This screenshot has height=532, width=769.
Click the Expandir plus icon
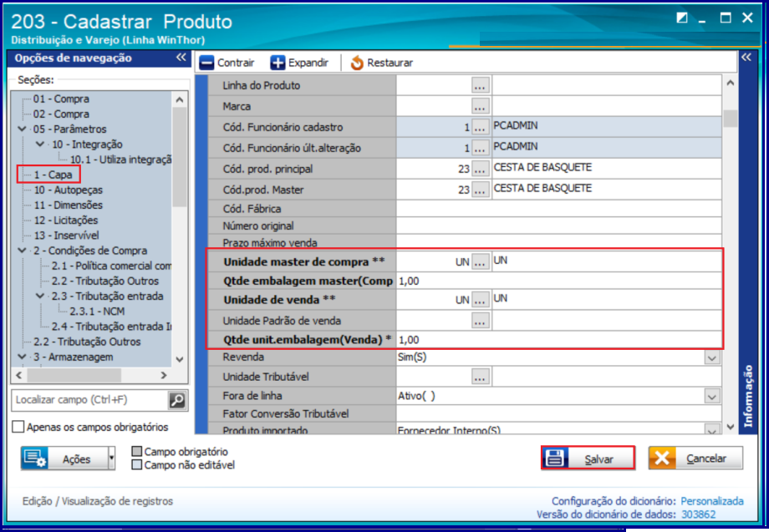click(278, 63)
